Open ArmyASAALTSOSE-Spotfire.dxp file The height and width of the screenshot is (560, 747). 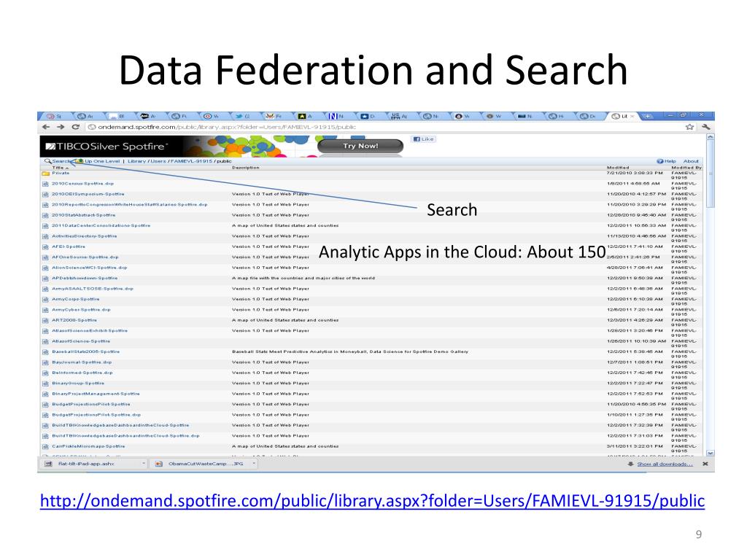coord(93,289)
